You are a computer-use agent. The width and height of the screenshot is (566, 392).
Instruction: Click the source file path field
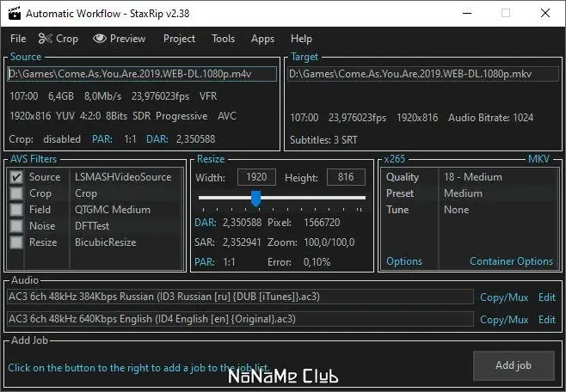pyautogui.click(x=142, y=74)
